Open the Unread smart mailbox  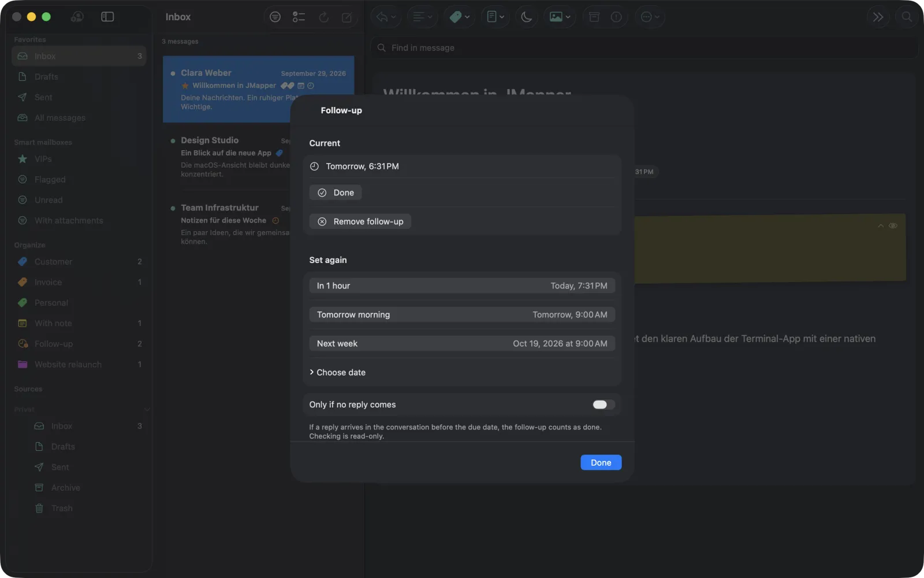[x=79, y=200]
